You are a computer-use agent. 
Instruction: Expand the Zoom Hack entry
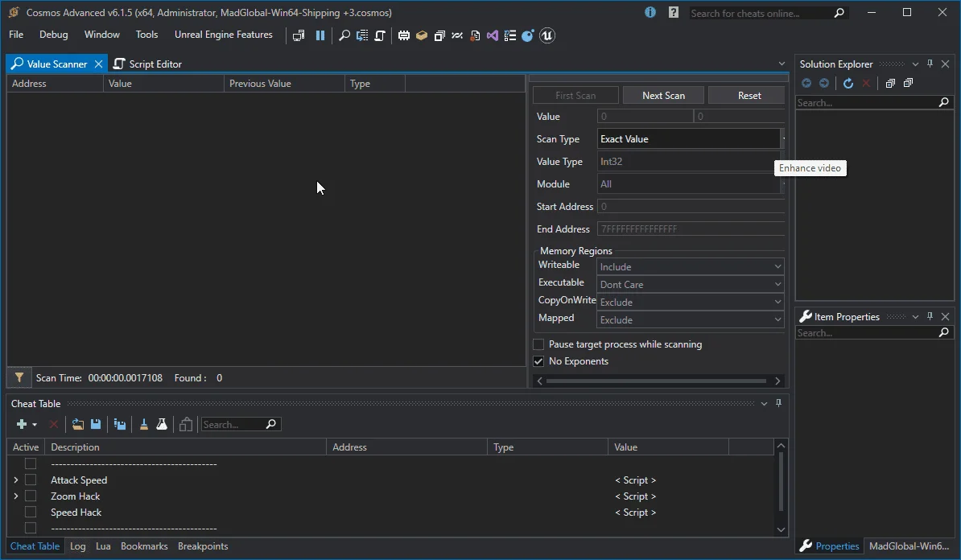[16, 496]
